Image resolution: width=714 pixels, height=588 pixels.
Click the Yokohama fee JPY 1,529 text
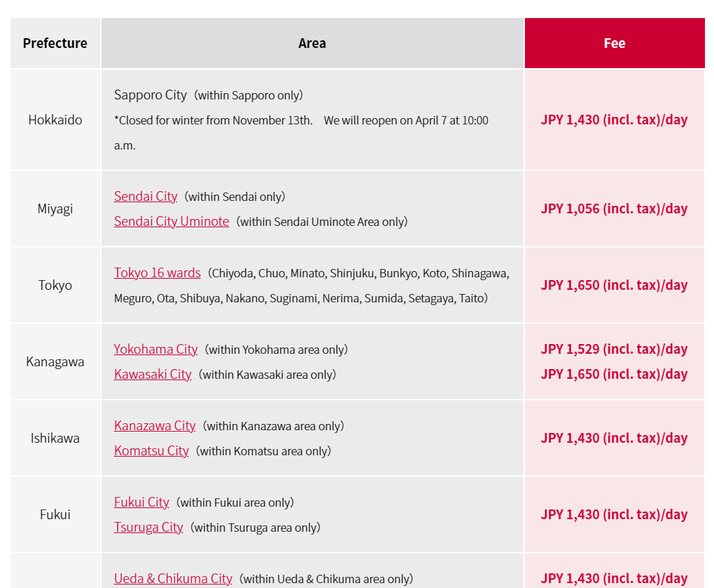tap(615, 349)
